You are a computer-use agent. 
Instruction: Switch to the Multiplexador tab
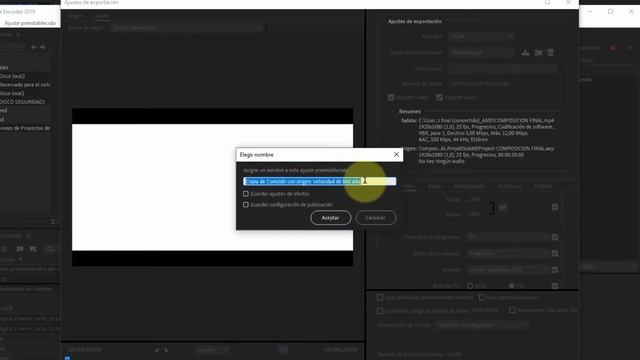(469, 186)
